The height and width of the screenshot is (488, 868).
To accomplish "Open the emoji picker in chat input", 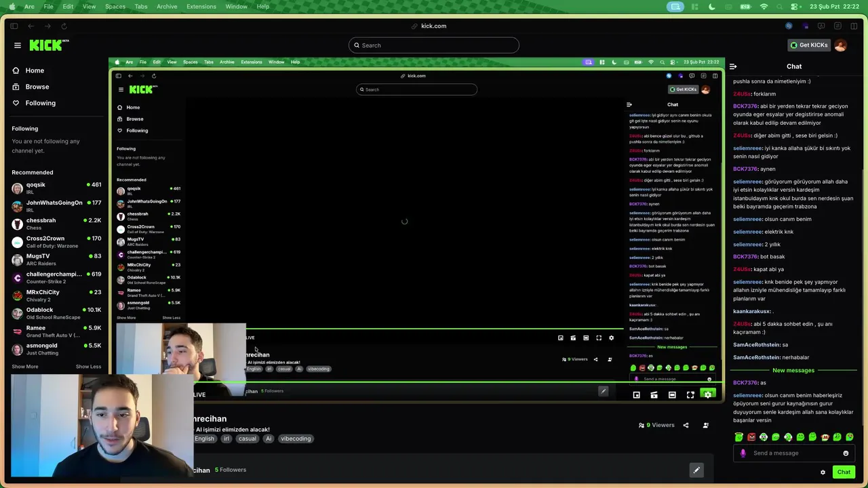I will coord(846,453).
